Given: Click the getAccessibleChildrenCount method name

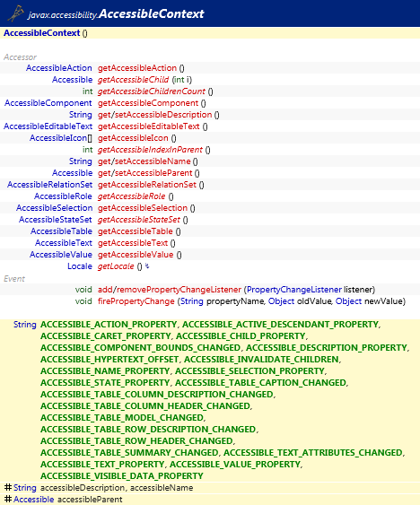Looking at the screenshot, I should pos(152,91).
